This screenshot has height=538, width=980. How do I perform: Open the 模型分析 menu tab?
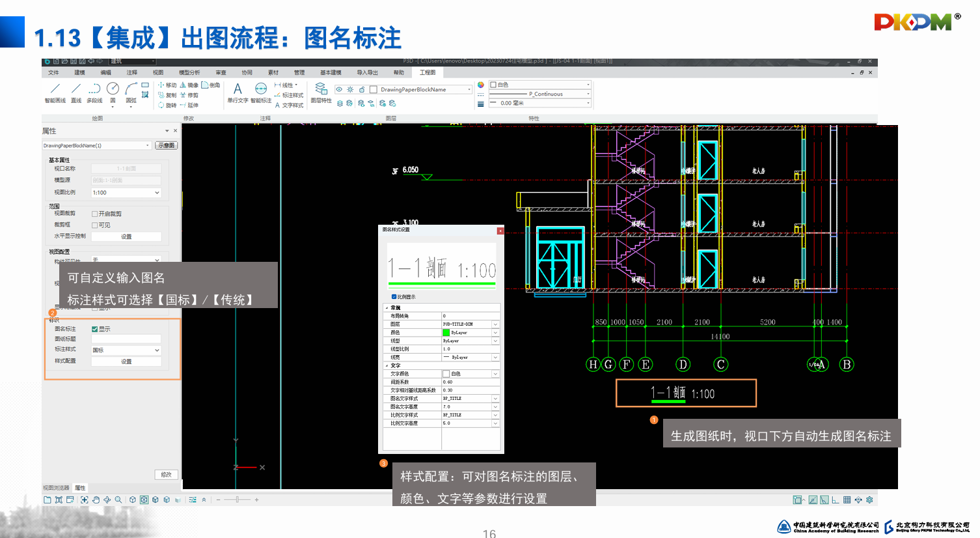click(x=189, y=72)
